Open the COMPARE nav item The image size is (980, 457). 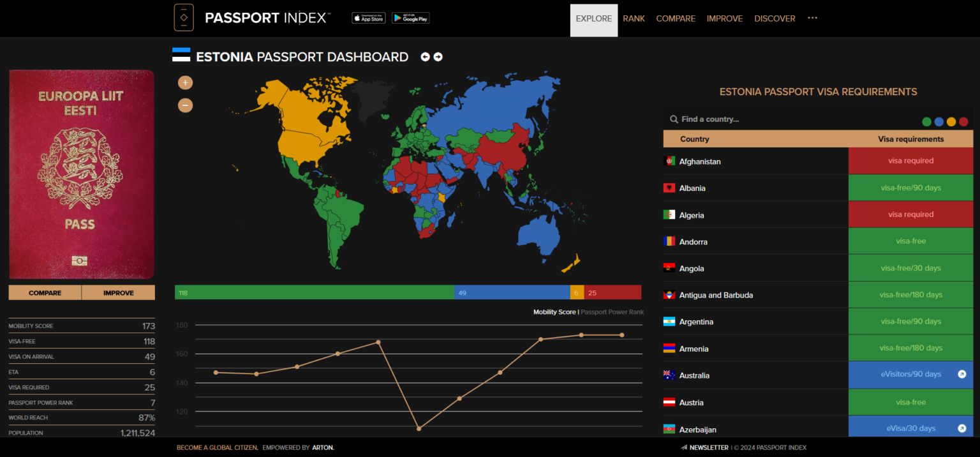(x=676, y=19)
